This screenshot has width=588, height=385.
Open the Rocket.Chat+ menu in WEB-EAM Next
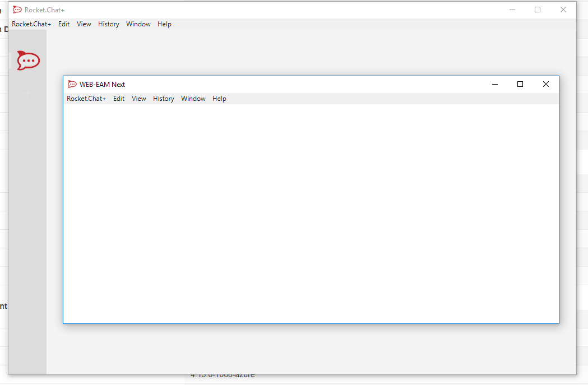click(86, 98)
